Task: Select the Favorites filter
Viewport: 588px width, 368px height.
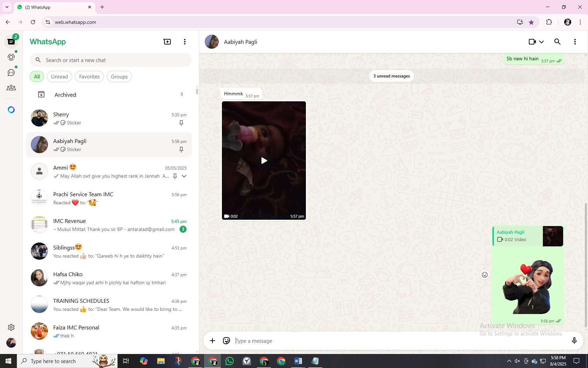Action: pyautogui.click(x=89, y=77)
